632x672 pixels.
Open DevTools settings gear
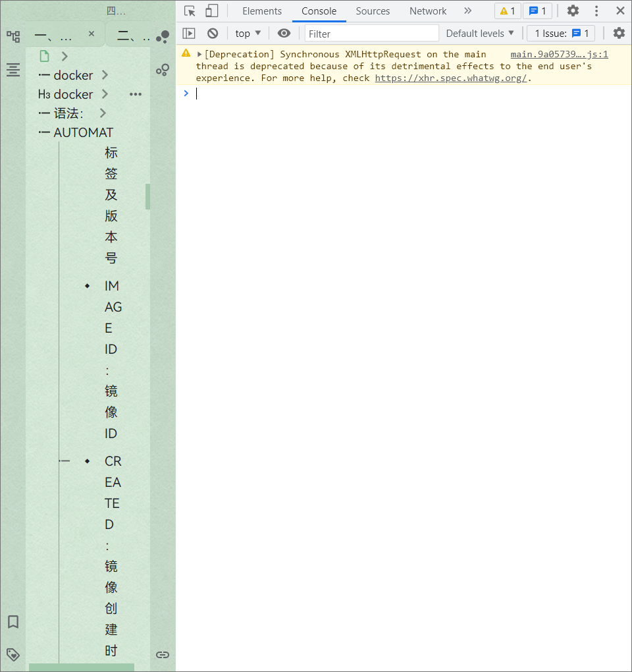point(573,11)
